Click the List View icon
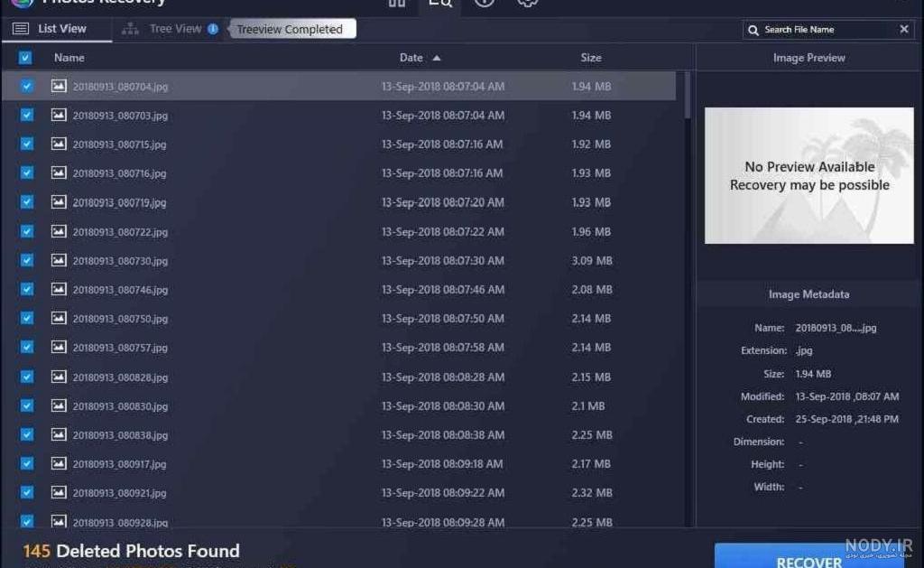This screenshot has width=924, height=568. click(21, 29)
